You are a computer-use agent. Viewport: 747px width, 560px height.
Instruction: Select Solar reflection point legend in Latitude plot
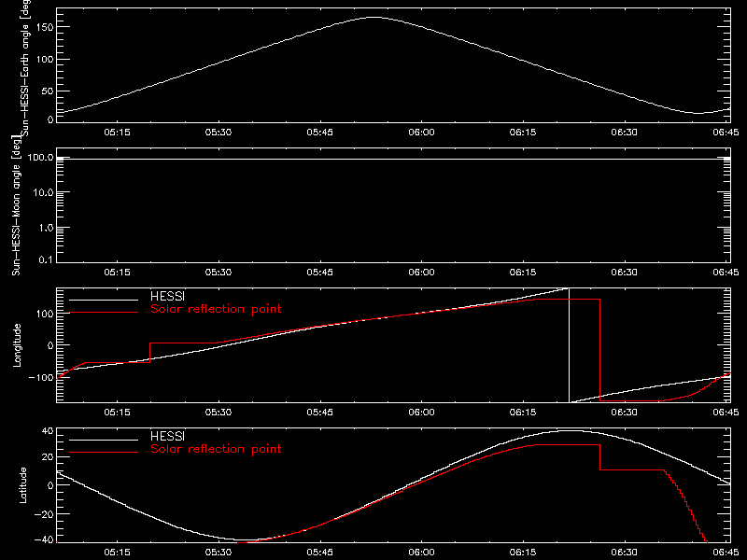coord(216,449)
